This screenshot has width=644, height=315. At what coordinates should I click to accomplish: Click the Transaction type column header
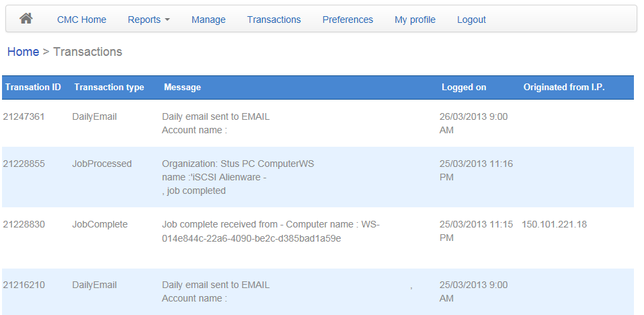pos(109,87)
